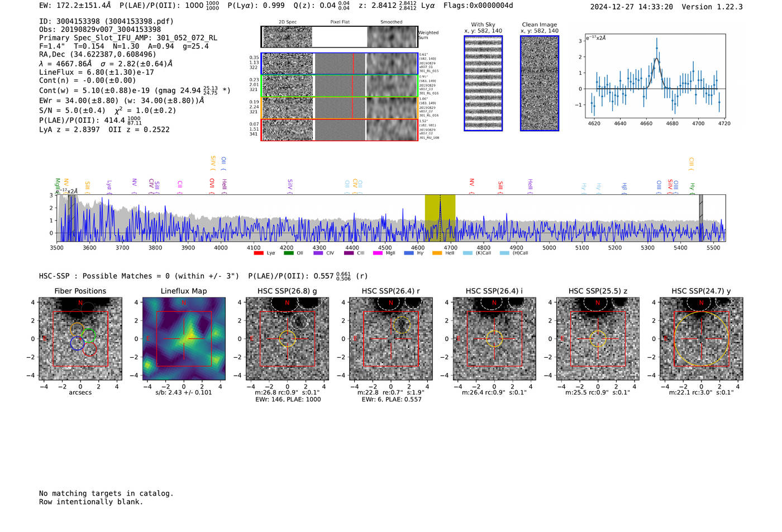Select the HSC SSP(25.5) z cutout

tap(598, 339)
